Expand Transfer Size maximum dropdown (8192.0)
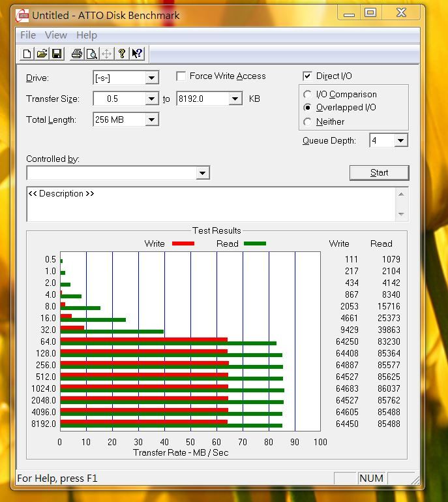 click(x=235, y=99)
